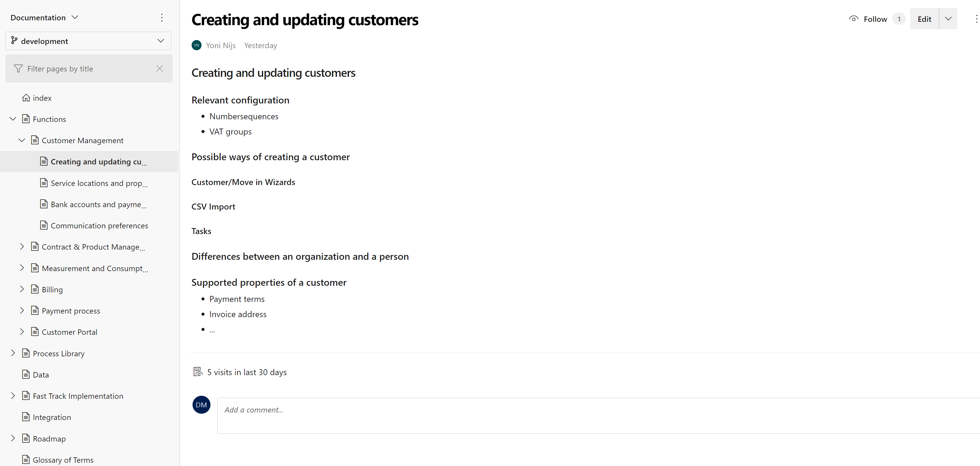Open the page more actions menu at top right
This screenshot has height=466, width=980.
pos(976,19)
